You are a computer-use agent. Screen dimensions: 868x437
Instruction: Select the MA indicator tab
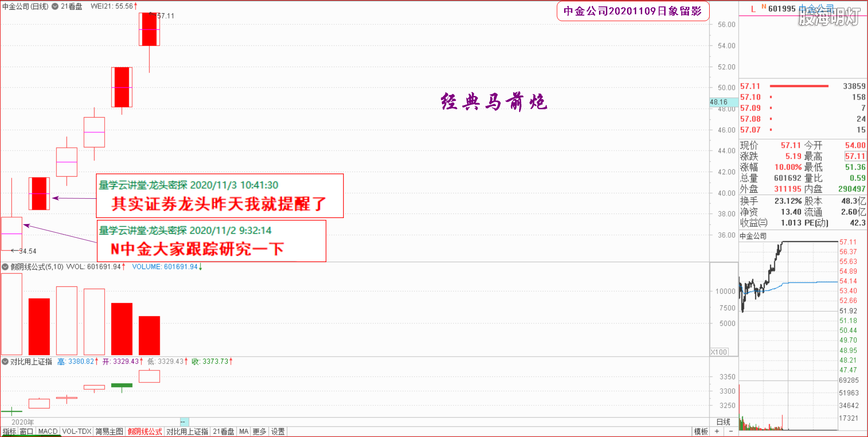(x=244, y=431)
